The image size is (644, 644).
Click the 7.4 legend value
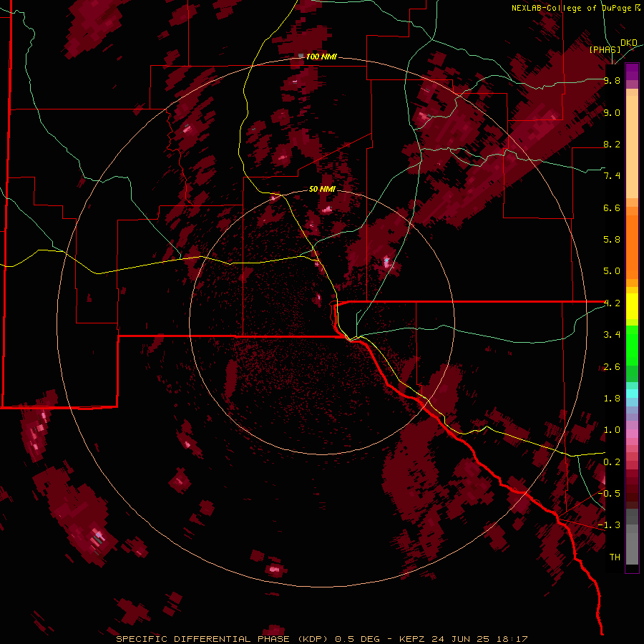(x=612, y=176)
